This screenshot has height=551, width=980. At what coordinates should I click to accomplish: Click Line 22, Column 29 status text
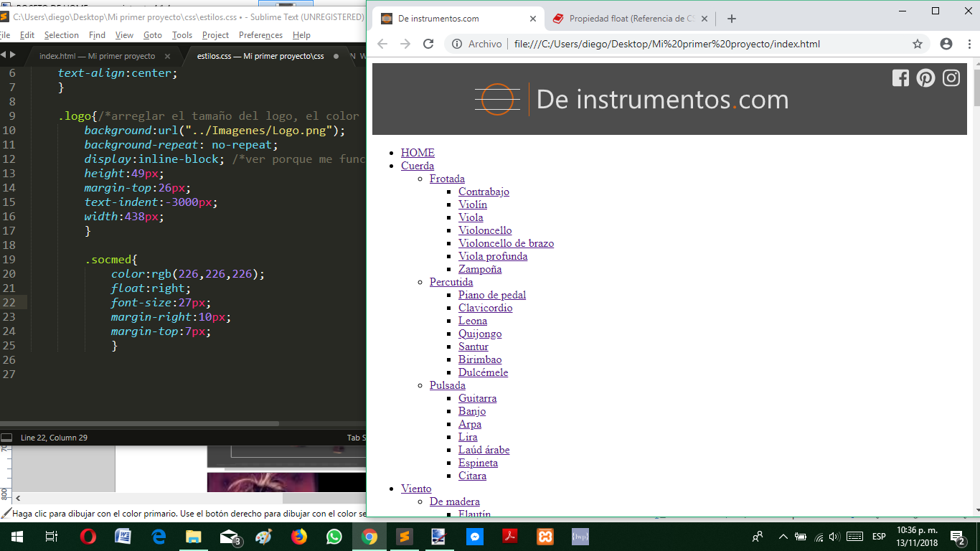pos(54,438)
